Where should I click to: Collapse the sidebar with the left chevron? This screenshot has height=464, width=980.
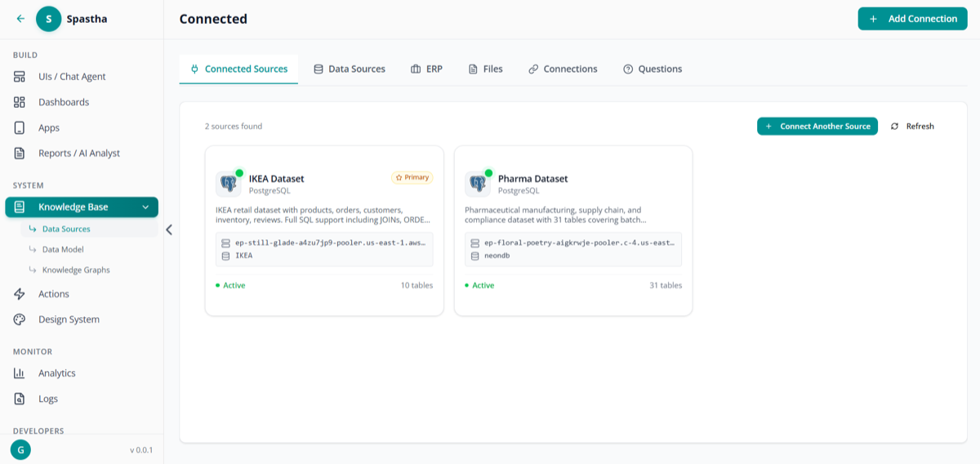169,230
